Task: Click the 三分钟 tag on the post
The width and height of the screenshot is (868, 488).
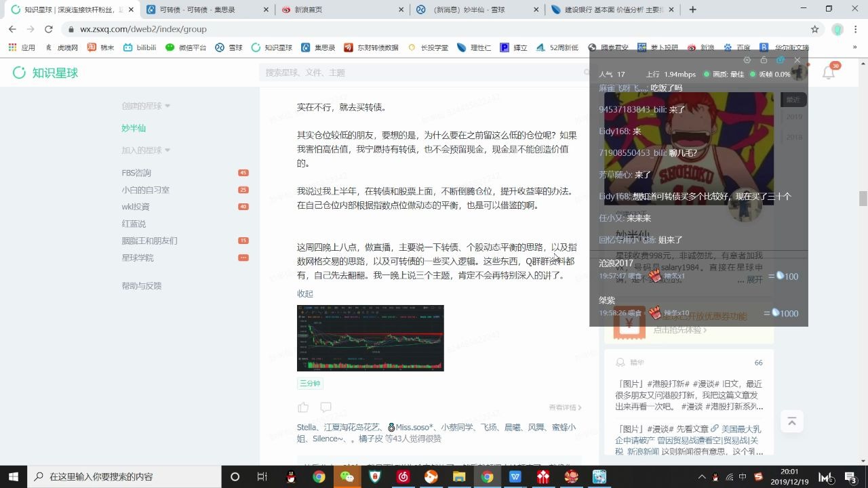Action: point(309,384)
